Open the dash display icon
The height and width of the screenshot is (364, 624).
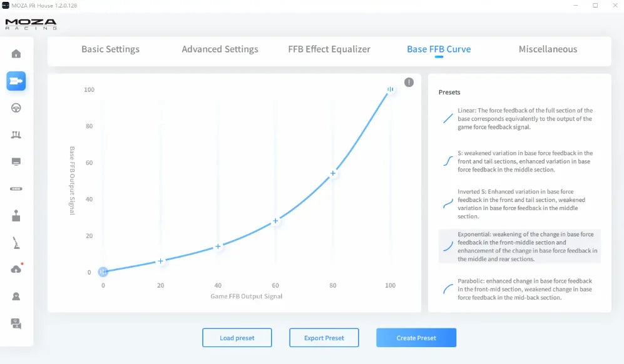[16, 161]
